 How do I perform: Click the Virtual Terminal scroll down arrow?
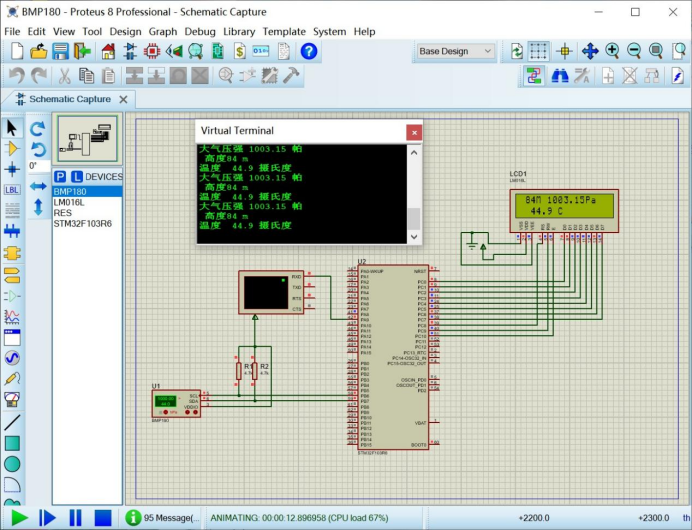tap(414, 237)
